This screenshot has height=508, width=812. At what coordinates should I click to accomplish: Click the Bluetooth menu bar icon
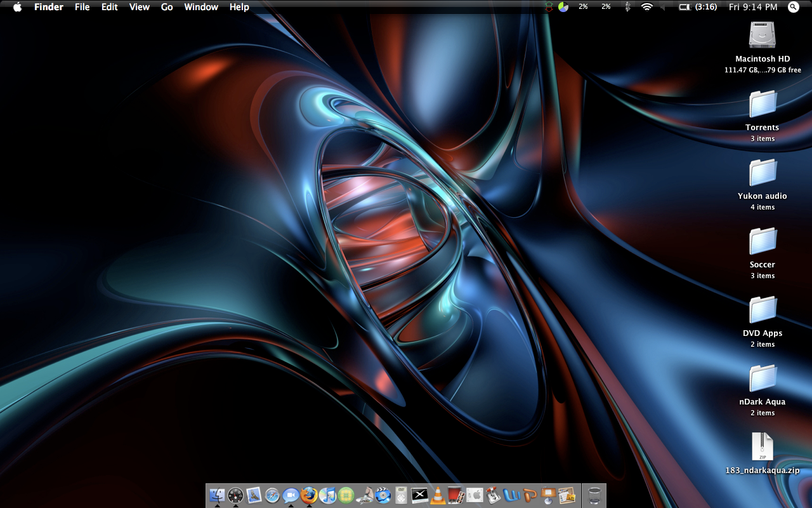(627, 7)
